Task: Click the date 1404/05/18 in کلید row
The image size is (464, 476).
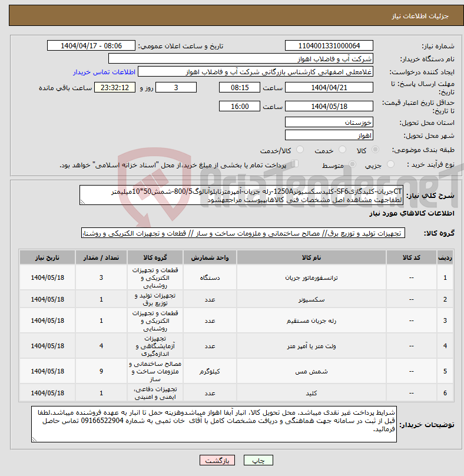Action: pyautogui.click(x=47, y=393)
